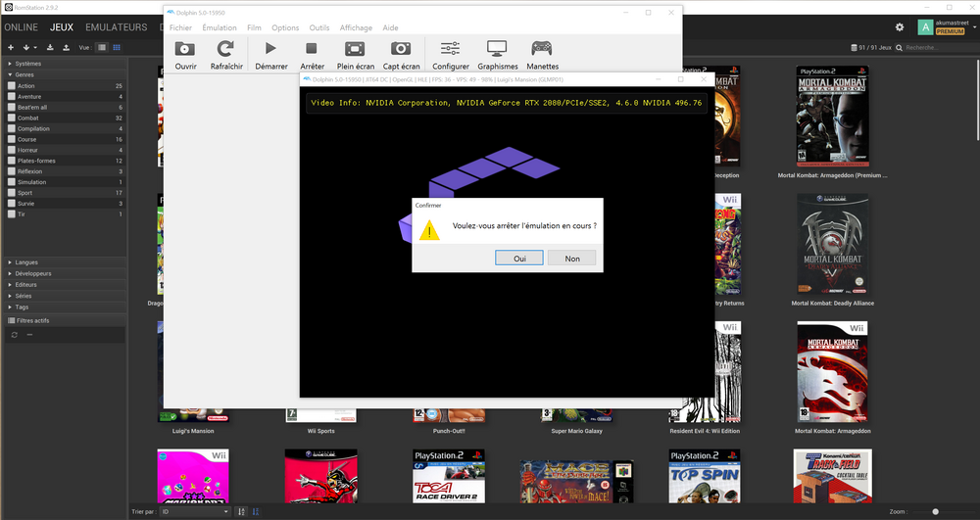Open Manettes controller settings

click(x=542, y=49)
